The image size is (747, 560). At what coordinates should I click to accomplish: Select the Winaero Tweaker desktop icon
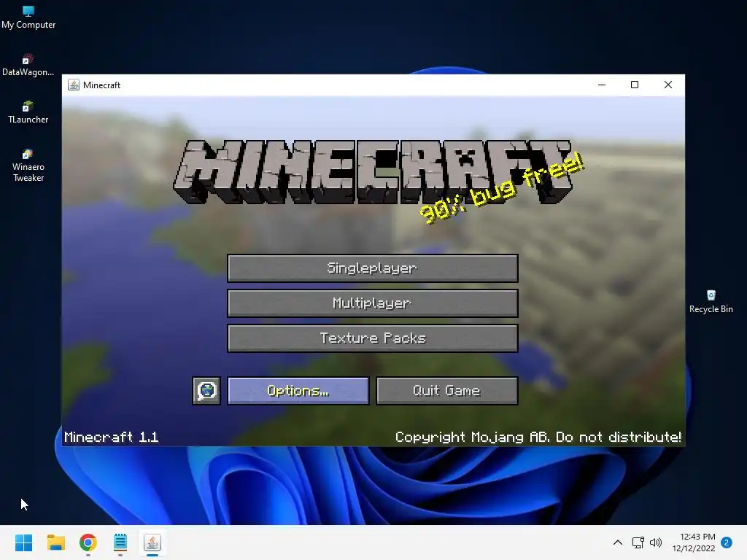click(28, 166)
